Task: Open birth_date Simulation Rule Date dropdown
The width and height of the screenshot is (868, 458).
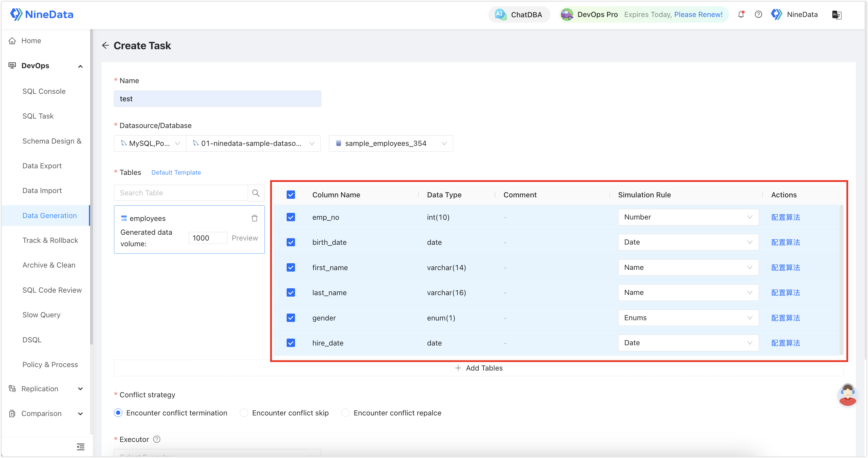Action: click(688, 242)
